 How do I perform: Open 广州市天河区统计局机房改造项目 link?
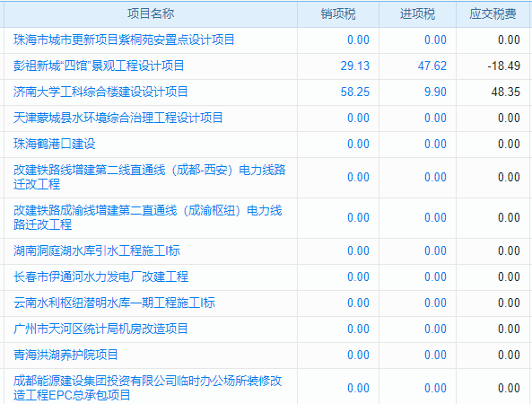coord(100,329)
